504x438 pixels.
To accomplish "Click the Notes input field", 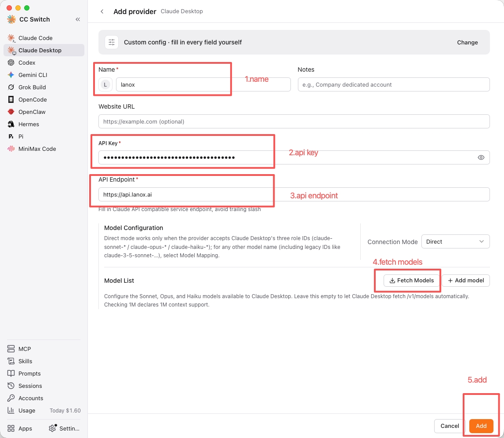I will click(393, 84).
